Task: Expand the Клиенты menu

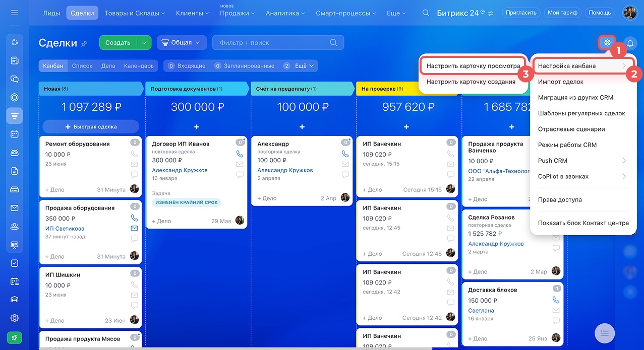Action: point(193,13)
